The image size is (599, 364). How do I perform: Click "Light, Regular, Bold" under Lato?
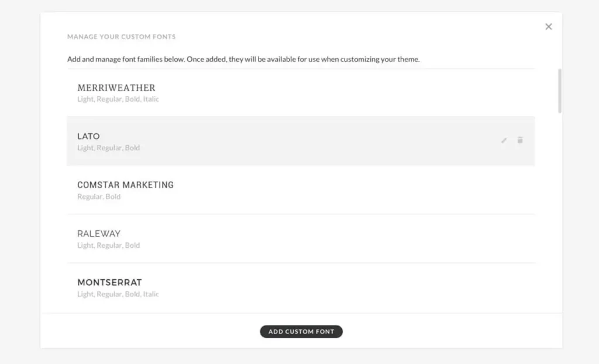click(x=109, y=148)
